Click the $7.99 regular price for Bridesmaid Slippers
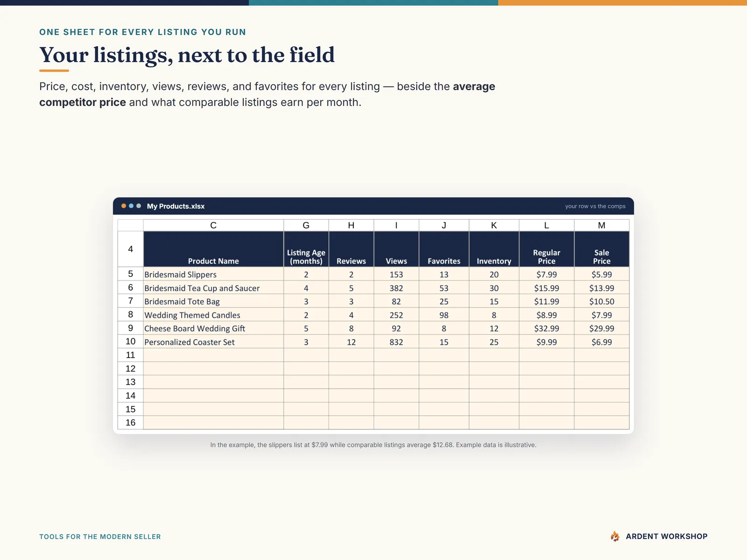747x560 pixels. click(547, 274)
